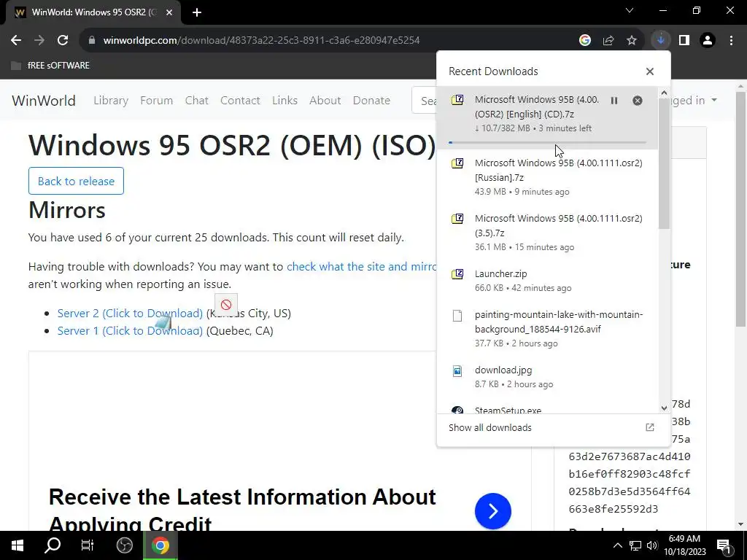747x560 pixels.
Task: Open the Links page
Action: [x=285, y=101]
